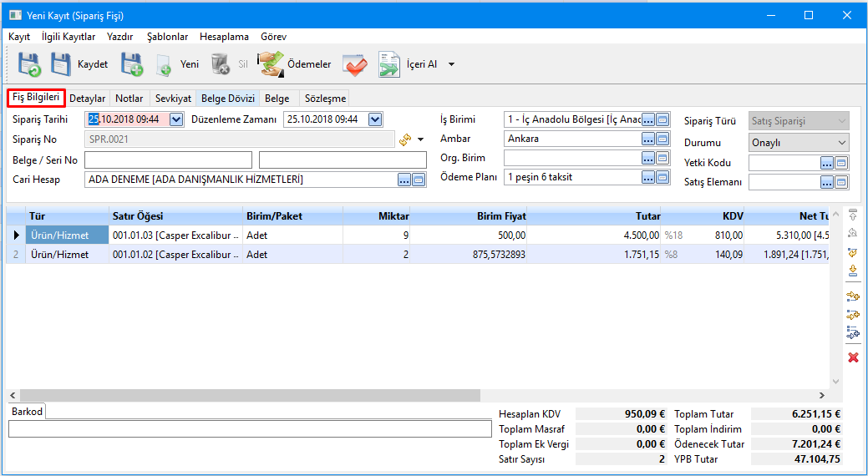
Task: Click the red checkmark approval icon
Action: pos(355,64)
